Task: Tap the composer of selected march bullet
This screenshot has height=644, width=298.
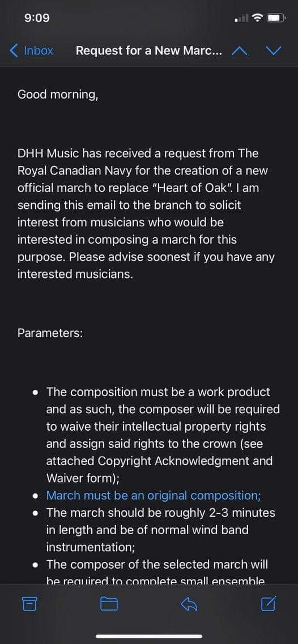Action: tap(157, 573)
